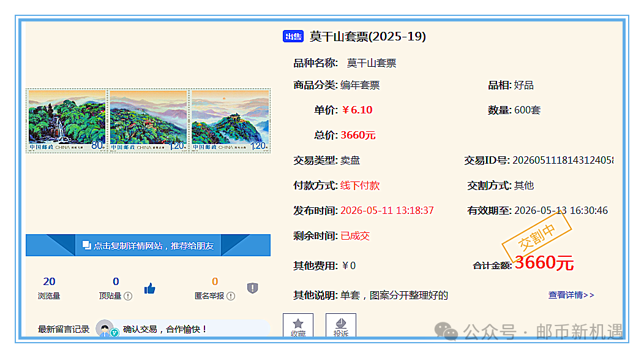
Task: Click the condition value 好品
Action: point(523,85)
